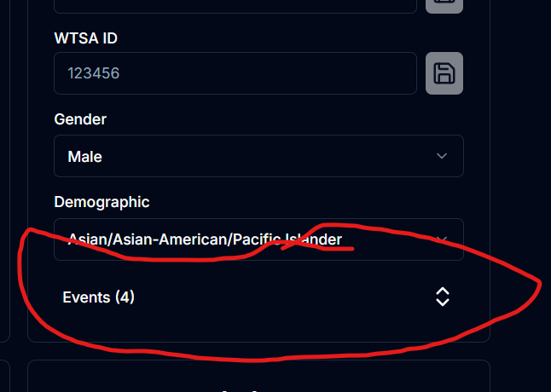The height and width of the screenshot is (392, 551).
Task: Click the partially visible save icon at top
Action: (x=444, y=4)
